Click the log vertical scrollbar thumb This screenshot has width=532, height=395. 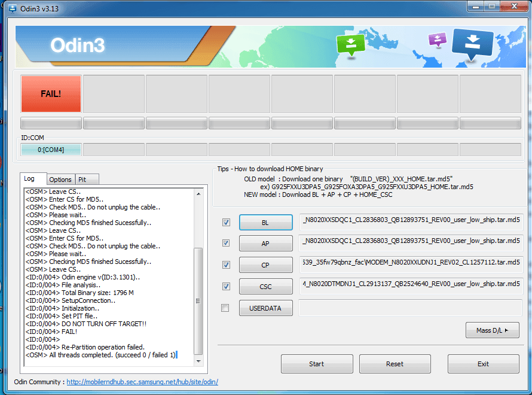[198, 301]
